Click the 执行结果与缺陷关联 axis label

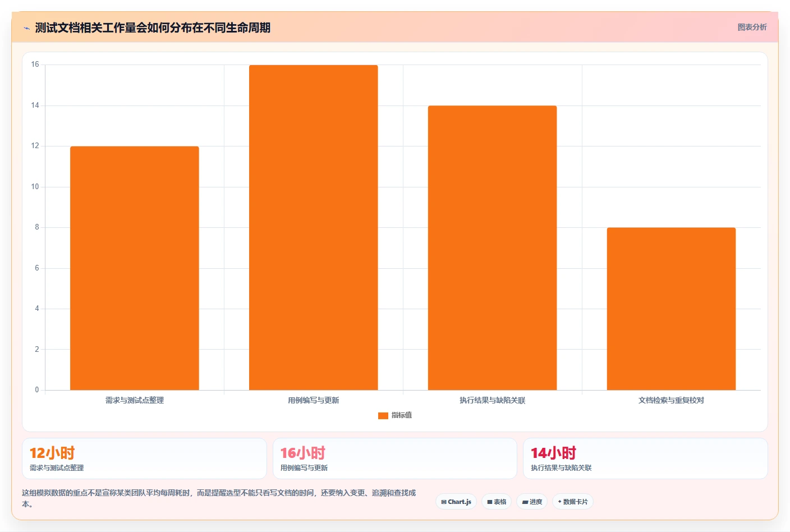click(493, 400)
